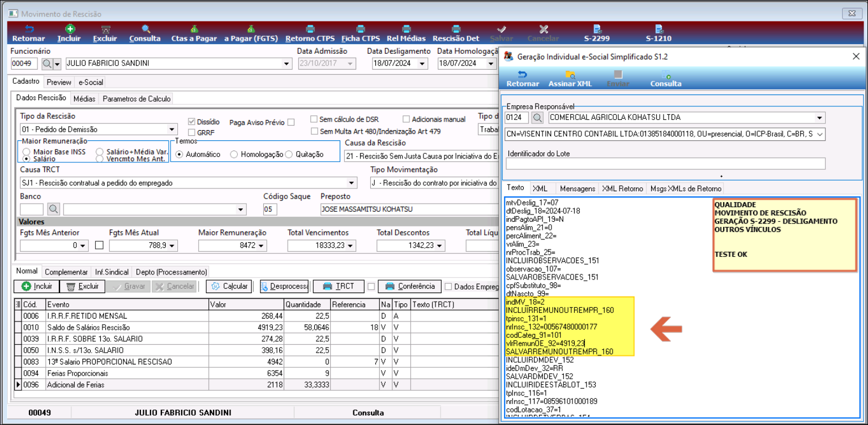Open Rel Médias report
This screenshot has height=425, width=868.
tap(406, 33)
